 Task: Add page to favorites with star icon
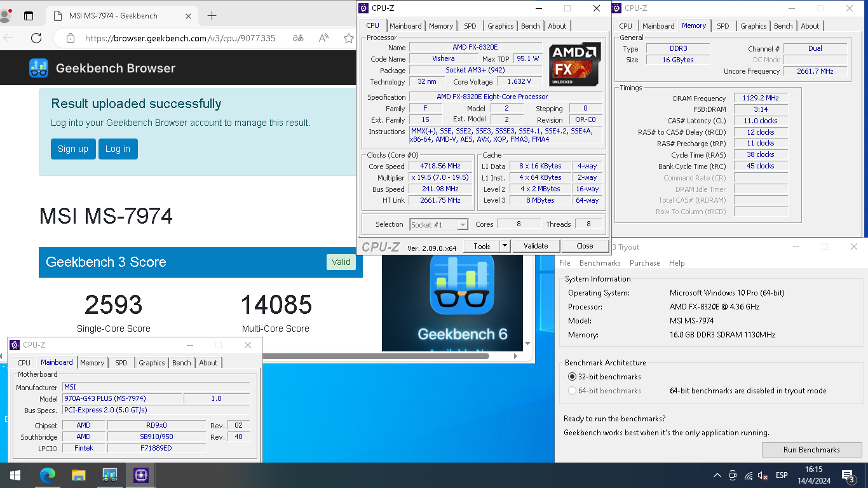[x=348, y=38]
